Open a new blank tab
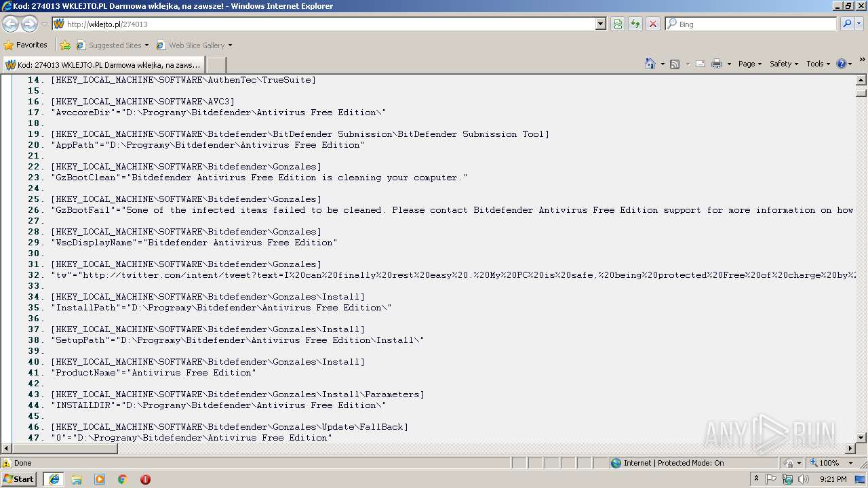 [216, 64]
